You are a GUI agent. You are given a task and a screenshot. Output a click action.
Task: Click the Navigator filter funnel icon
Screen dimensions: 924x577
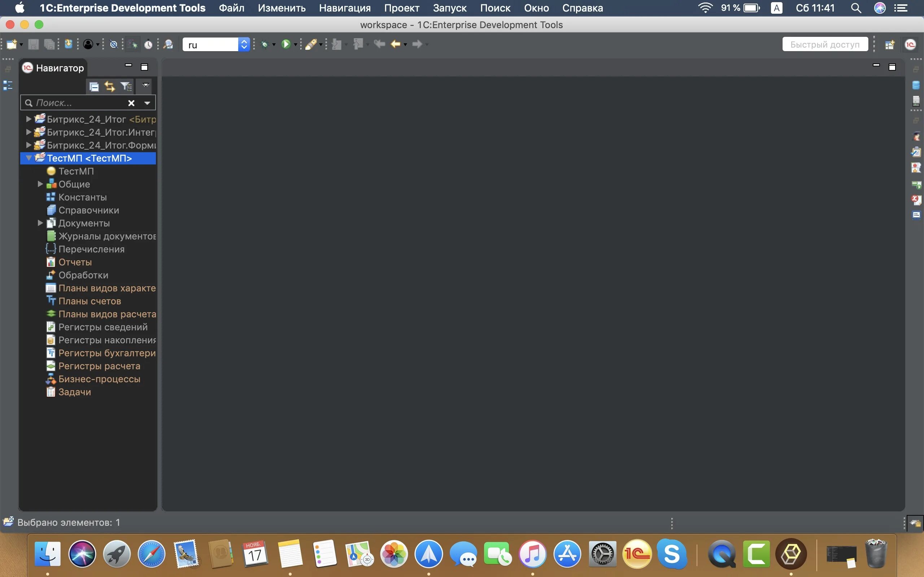tap(125, 87)
